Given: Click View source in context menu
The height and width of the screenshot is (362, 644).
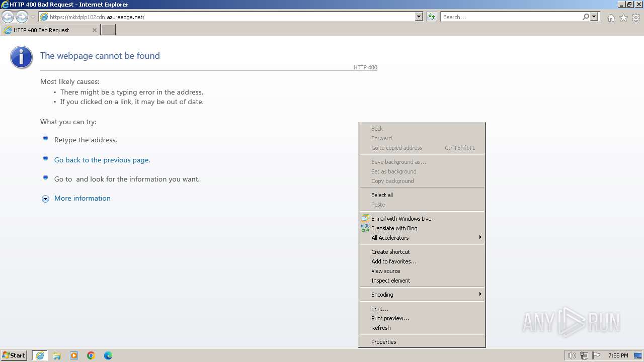Looking at the screenshot, I should (422, 271).
